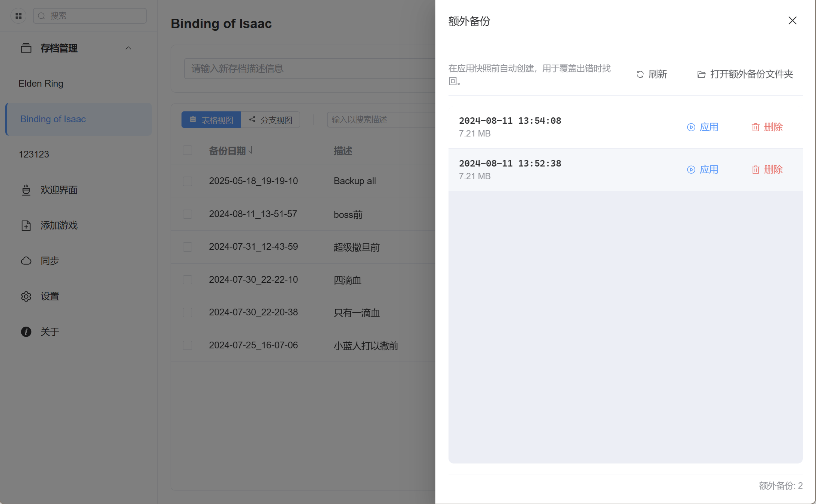The width and height of the screenshot is (816, 504).
Task: Click the refresh icon in the extra backup panel
Action: click(640, 74)
